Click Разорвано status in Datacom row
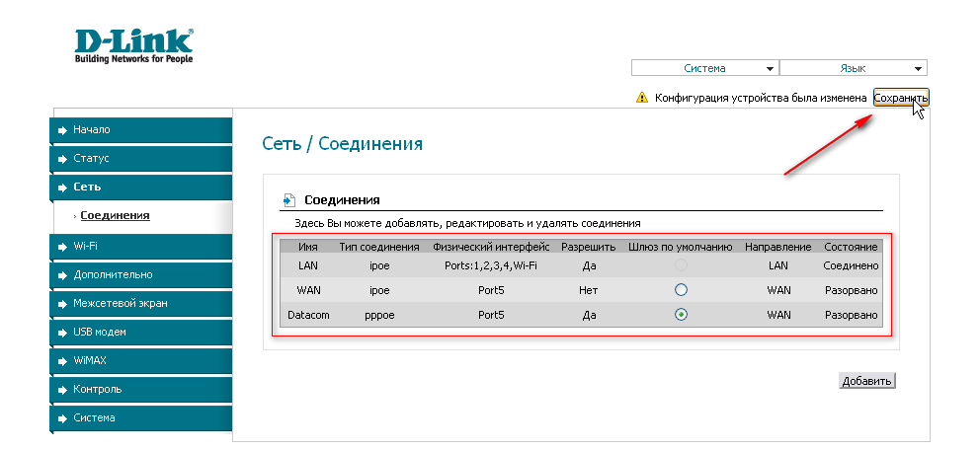The image size is (980, 450). click(x=851, y=315)
